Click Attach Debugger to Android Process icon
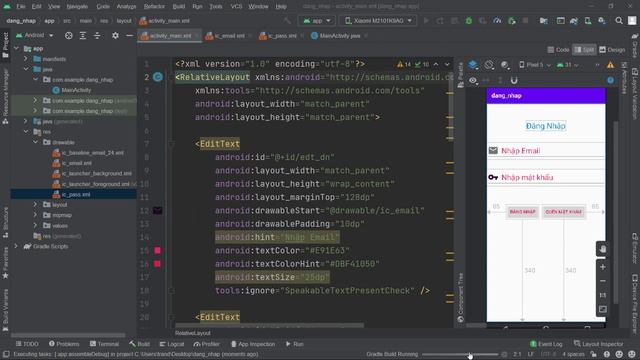640x360 pixels. tap(511, 21)
